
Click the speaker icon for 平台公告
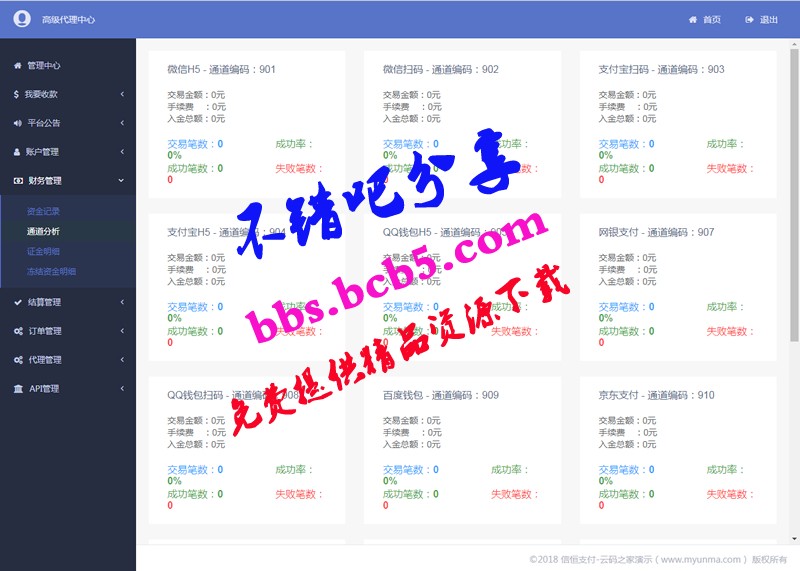point(18,123)
